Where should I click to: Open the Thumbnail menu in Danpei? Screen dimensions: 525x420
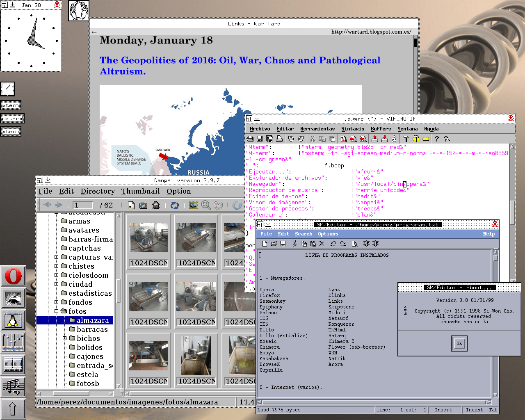140,191
